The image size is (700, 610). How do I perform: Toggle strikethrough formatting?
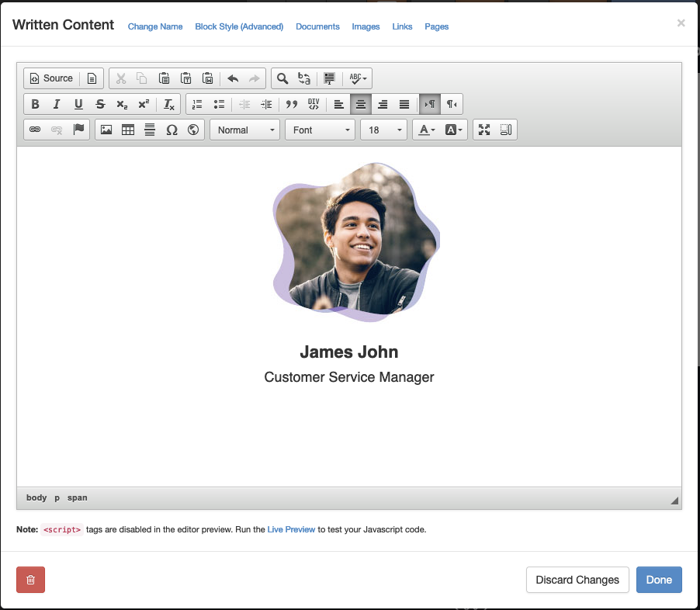pyautogui.click(x=100, y=105)
